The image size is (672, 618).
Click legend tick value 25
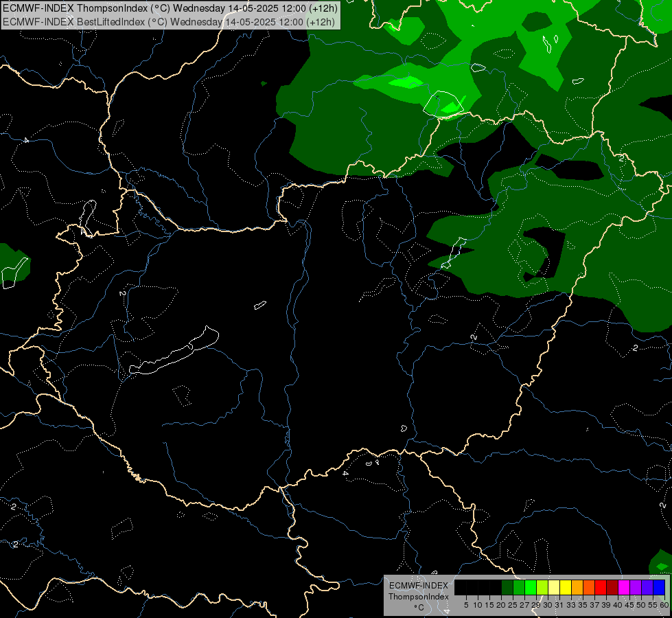(513, 605)
